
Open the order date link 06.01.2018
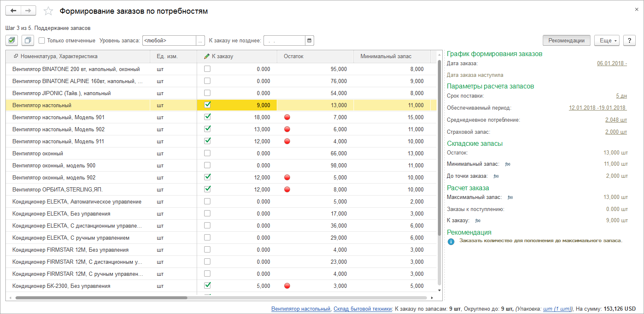point(612,64)
